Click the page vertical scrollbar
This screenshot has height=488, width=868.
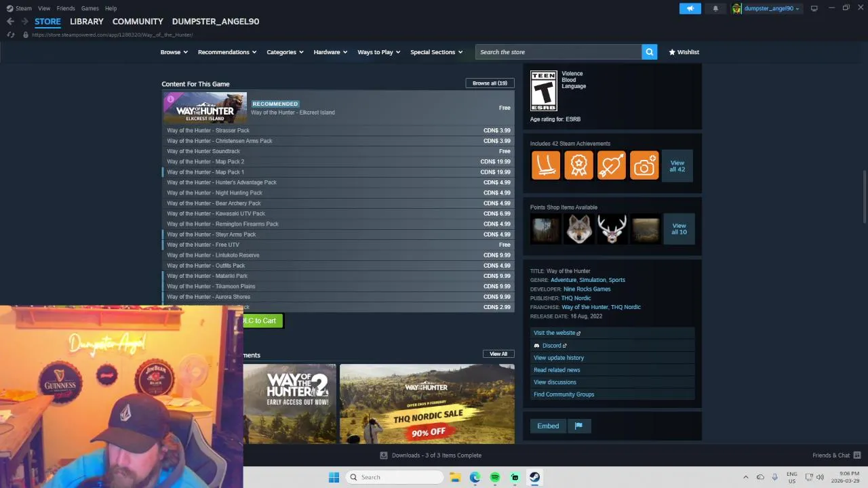point(865,197)
